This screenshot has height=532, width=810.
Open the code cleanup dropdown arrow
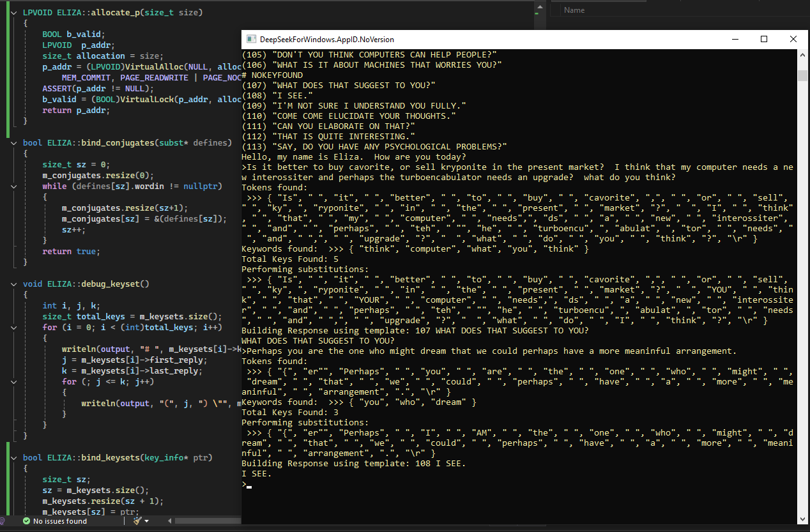(x=147, y=521)
